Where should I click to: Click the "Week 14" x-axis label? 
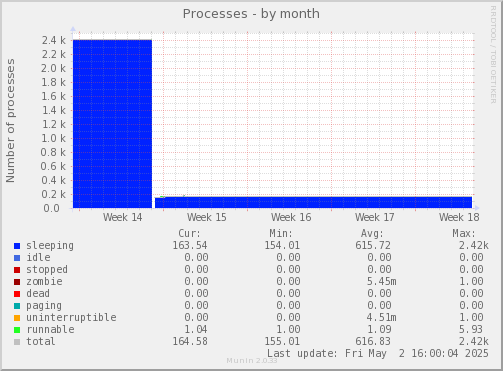pos(123,217)
